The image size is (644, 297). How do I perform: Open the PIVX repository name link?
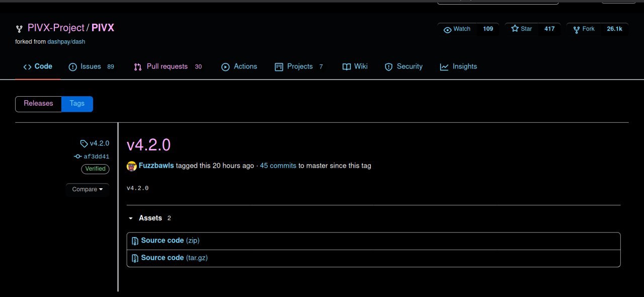pos(103,28)
